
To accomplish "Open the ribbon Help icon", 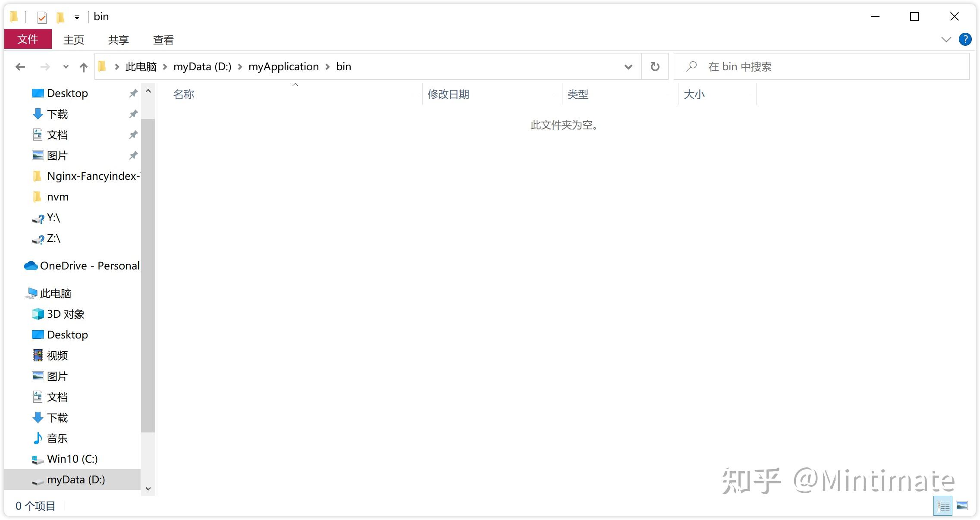I will pos(965,40).
